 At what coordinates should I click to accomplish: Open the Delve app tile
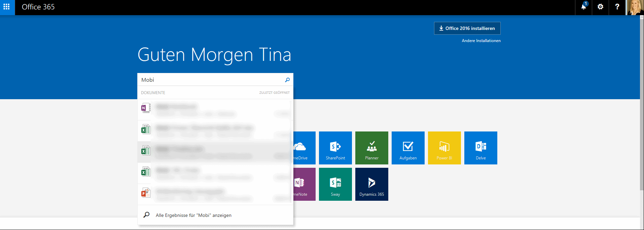tap(481, 148)
